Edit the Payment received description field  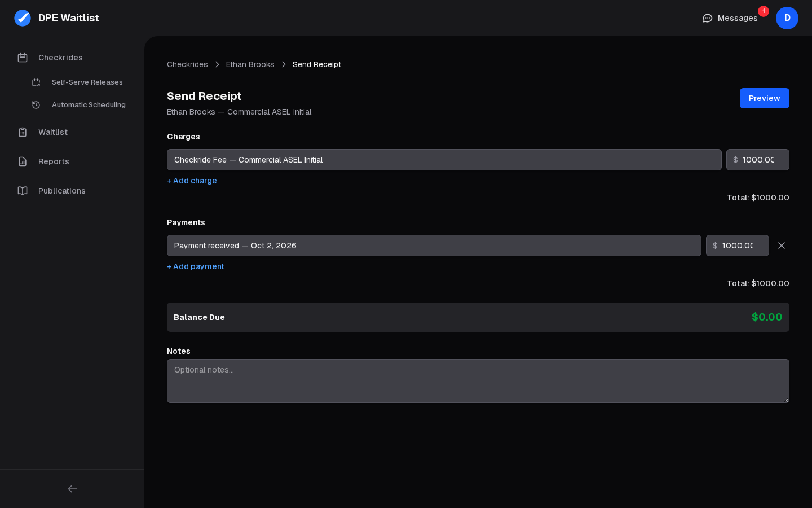pyautogui.click(x=434, y=246)
